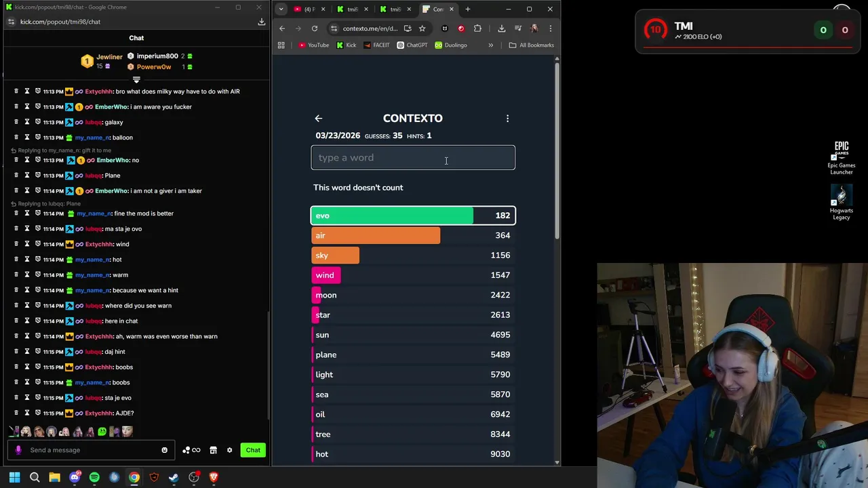Select the guessed word 'evo' bar
This screenshot has width=868, height=488.
click(x=413, y=216)
